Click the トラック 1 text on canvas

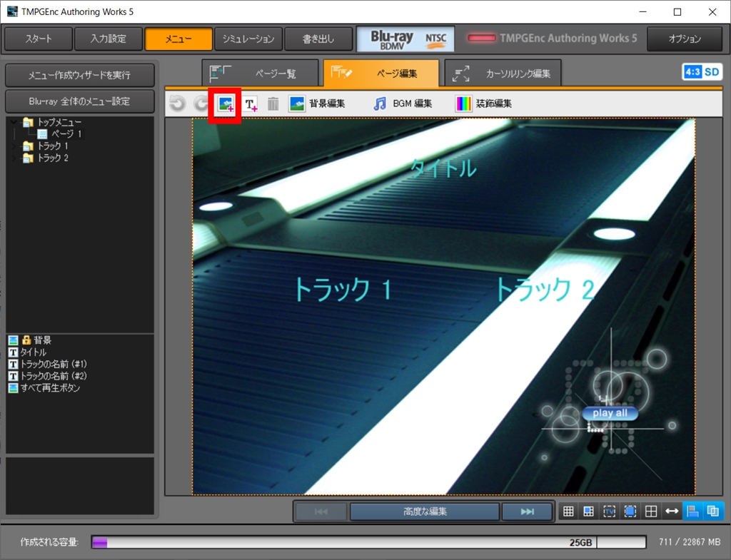(x=343, y=290)
